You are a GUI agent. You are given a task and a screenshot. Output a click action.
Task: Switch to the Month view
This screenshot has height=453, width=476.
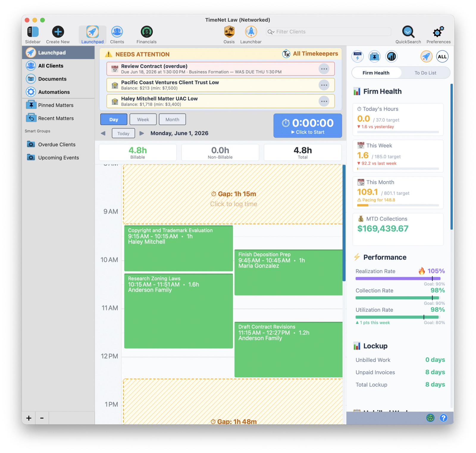(x=172, y=119)
